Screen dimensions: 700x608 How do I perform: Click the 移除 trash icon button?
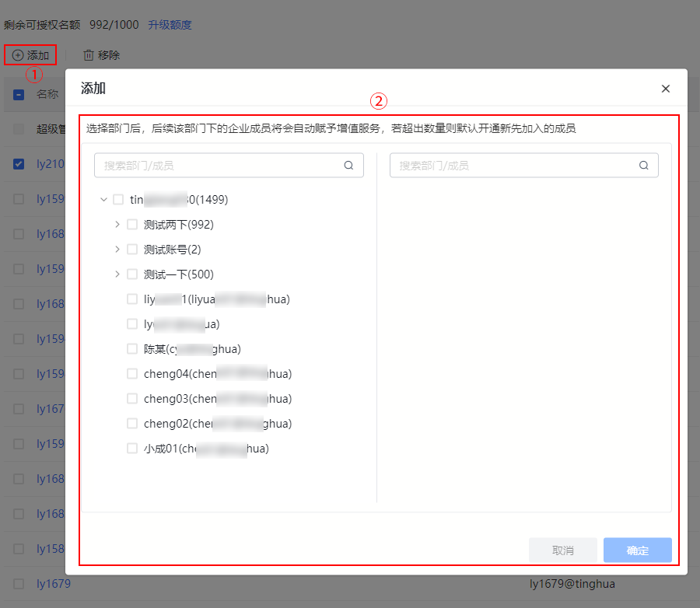click(x=101, y=55)
